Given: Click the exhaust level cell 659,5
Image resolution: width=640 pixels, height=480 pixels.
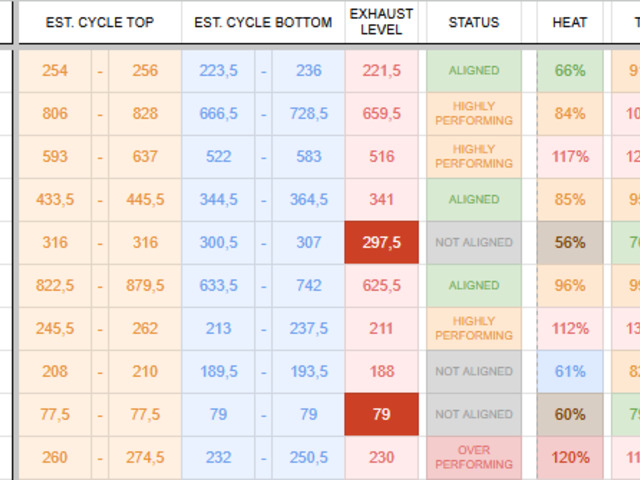Looking at the screenshot, I should click(382, 114).
